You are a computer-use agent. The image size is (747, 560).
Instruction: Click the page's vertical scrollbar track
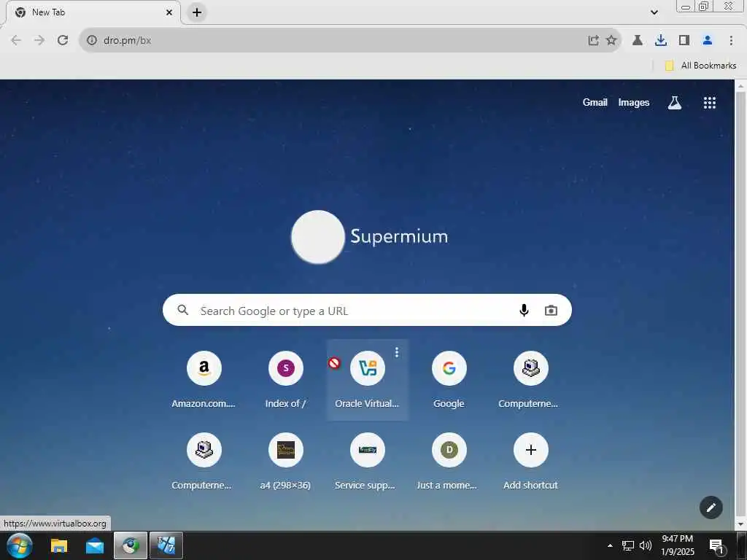click(740, 305)
